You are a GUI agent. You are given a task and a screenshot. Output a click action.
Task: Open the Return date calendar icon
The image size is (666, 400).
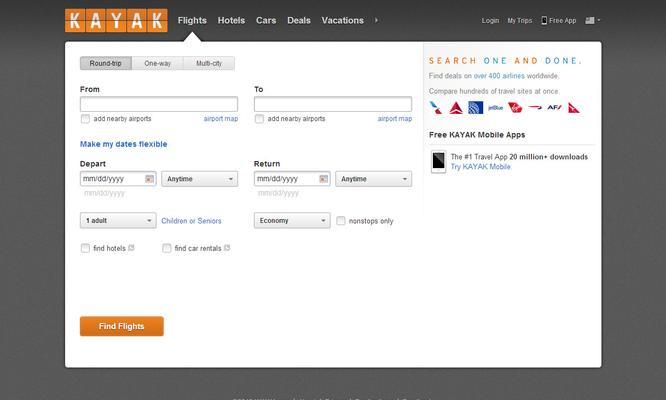coord(323,179)
